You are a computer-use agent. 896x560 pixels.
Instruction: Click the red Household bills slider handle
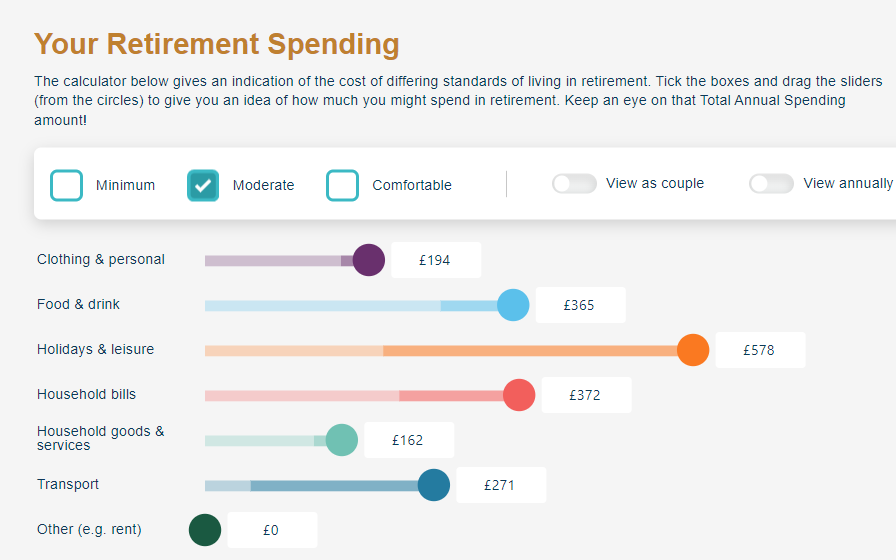tap(519, 395)
